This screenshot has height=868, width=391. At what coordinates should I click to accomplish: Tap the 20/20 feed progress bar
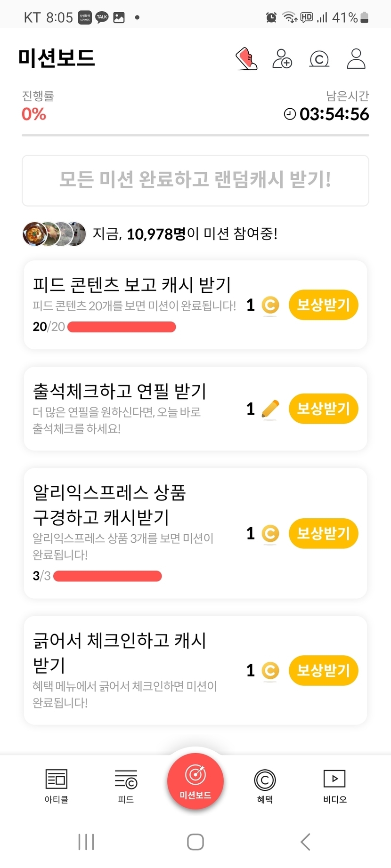pyautogui.click(x=122, y=327)
